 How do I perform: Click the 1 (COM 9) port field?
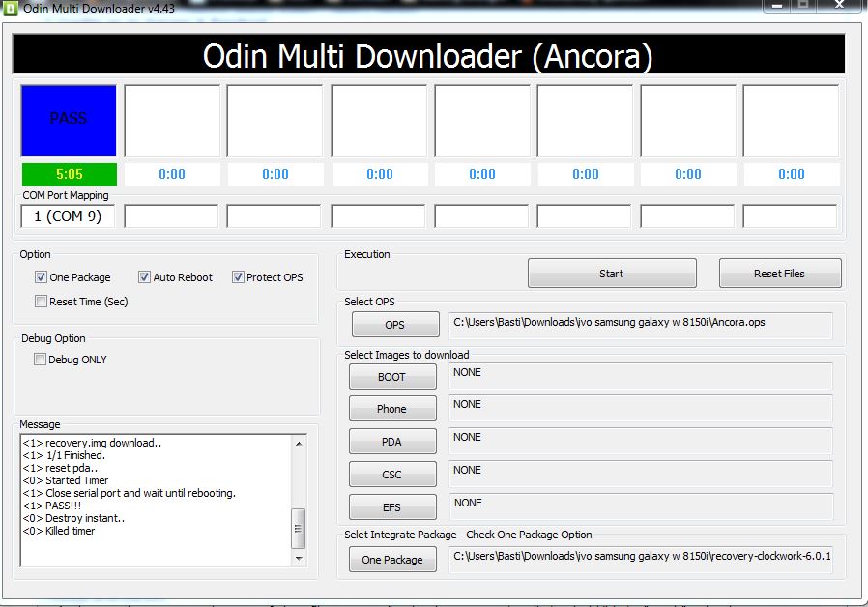pyautogui.click(x=68, y=217)
